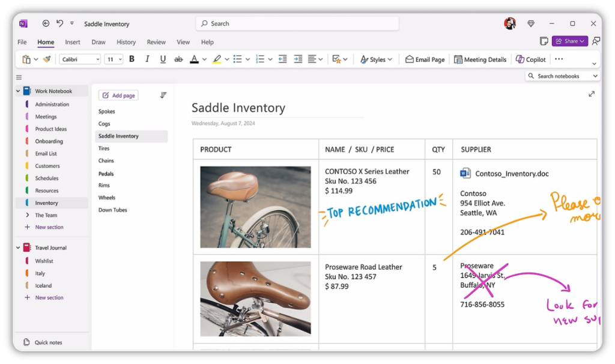Open the sort pages icon beside Add page
This screenshot has width=615, height=364.
tap(163, 95)
